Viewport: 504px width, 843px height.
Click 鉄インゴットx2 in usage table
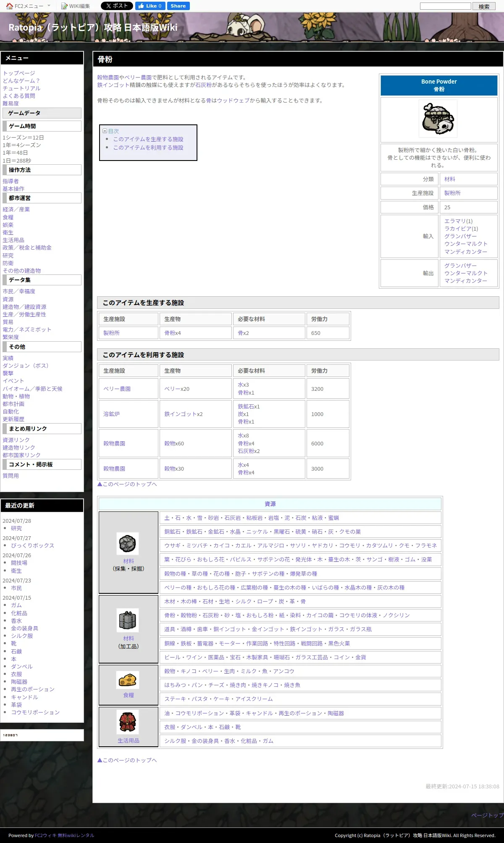click(184, 414)
